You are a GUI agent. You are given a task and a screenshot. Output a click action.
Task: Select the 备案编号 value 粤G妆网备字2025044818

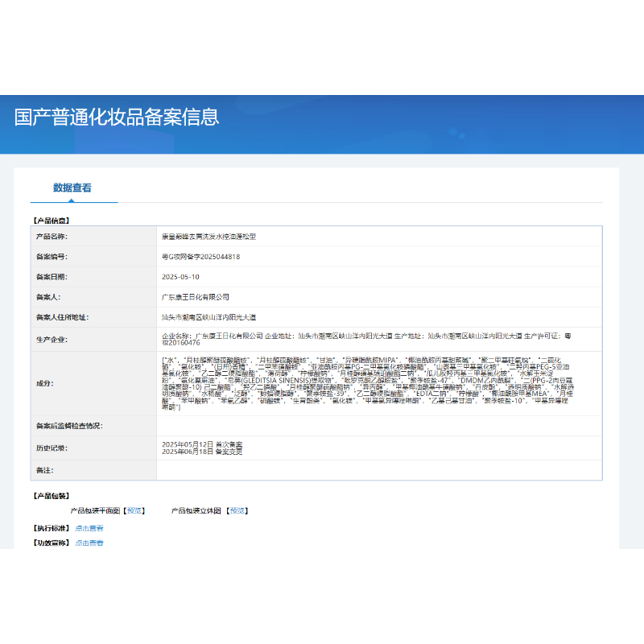coord(201,257)
